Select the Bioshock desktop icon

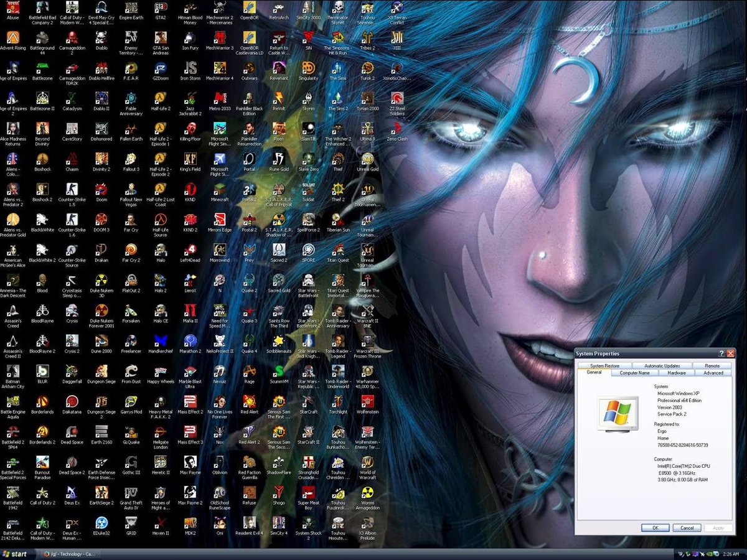point(42,162)
